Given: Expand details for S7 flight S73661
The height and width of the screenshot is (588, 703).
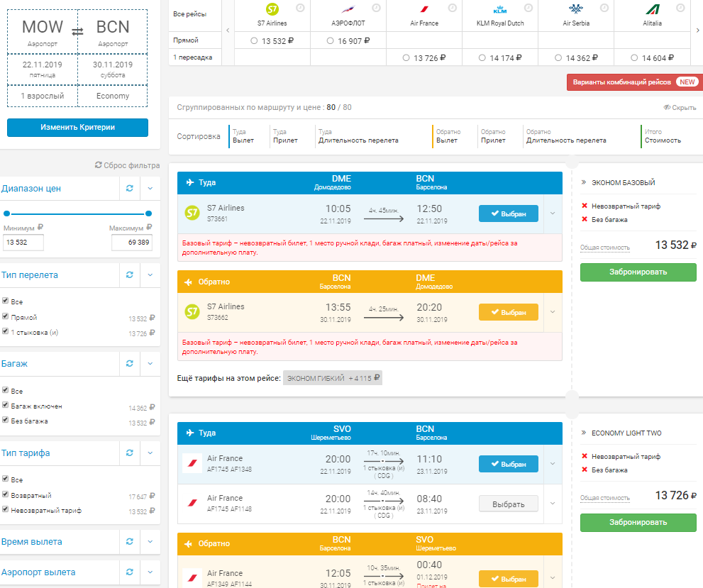Looking at the screenshot, I should (x=553, y=213).
